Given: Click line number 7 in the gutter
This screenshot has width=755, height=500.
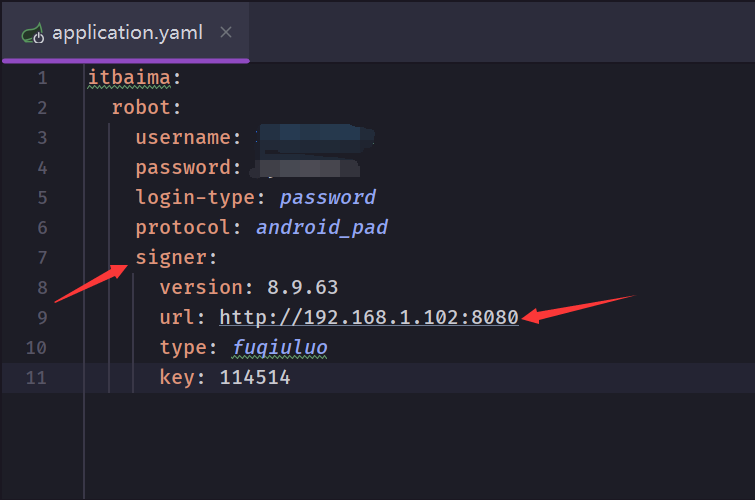Looking at the screenshot, I should 41,258.
